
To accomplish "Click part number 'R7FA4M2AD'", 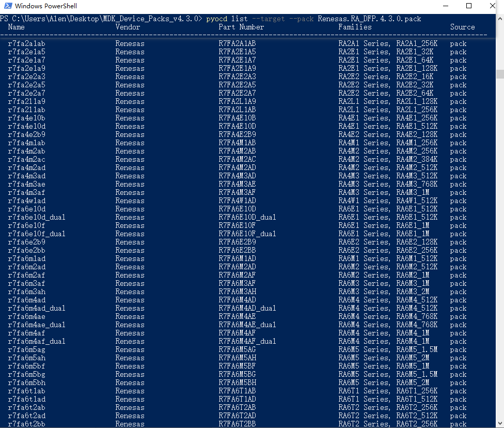I will coord(237,167).
